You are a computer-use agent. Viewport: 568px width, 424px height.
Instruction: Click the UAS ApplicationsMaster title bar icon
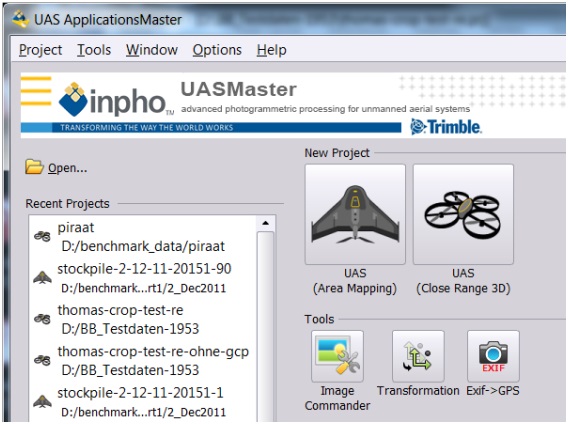click(x=20, y=19)
